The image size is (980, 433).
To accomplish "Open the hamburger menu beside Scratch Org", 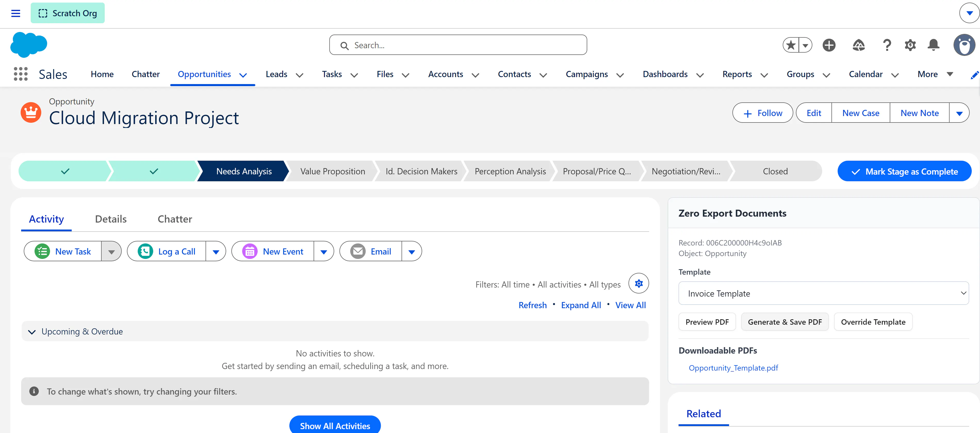I will coord(15,13).
